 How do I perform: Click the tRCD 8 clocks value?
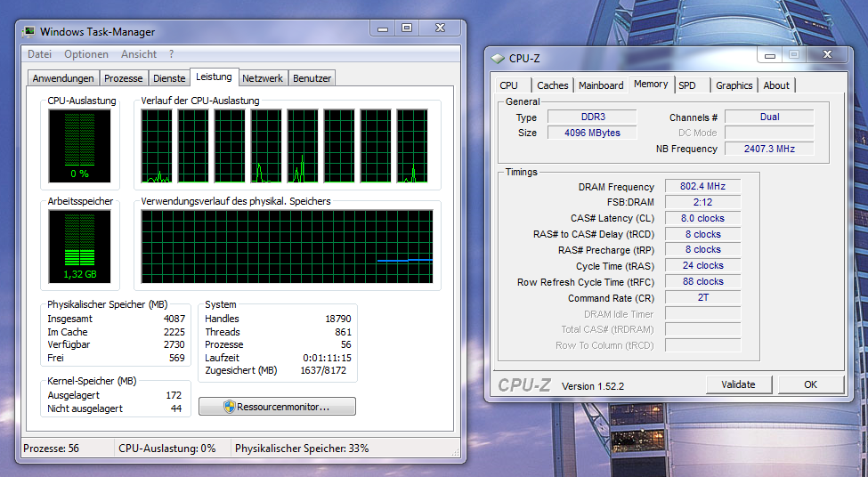coord(702,234)
